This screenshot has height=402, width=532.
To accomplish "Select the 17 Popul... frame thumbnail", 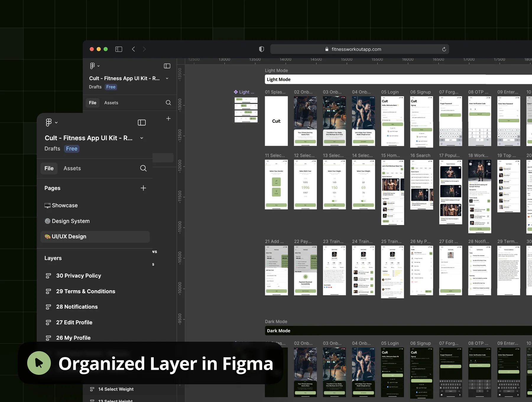I will pos(451,192).
